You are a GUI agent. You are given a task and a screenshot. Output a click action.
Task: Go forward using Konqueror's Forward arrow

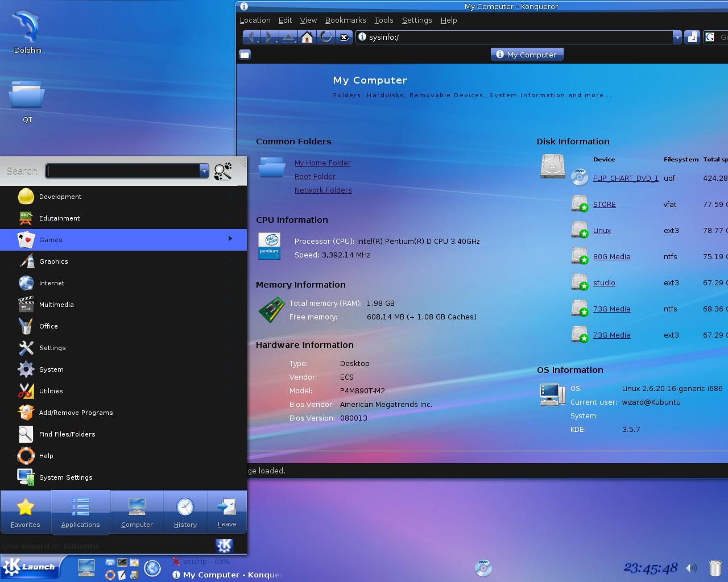tap(270, 38)
